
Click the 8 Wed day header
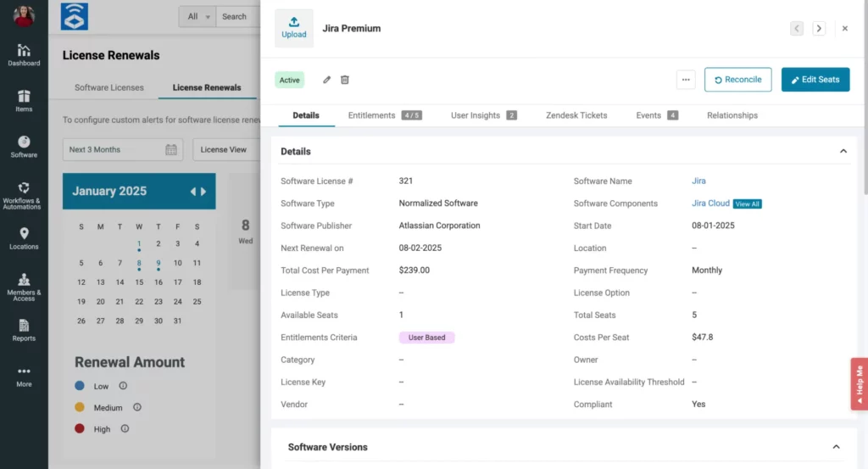245,231
